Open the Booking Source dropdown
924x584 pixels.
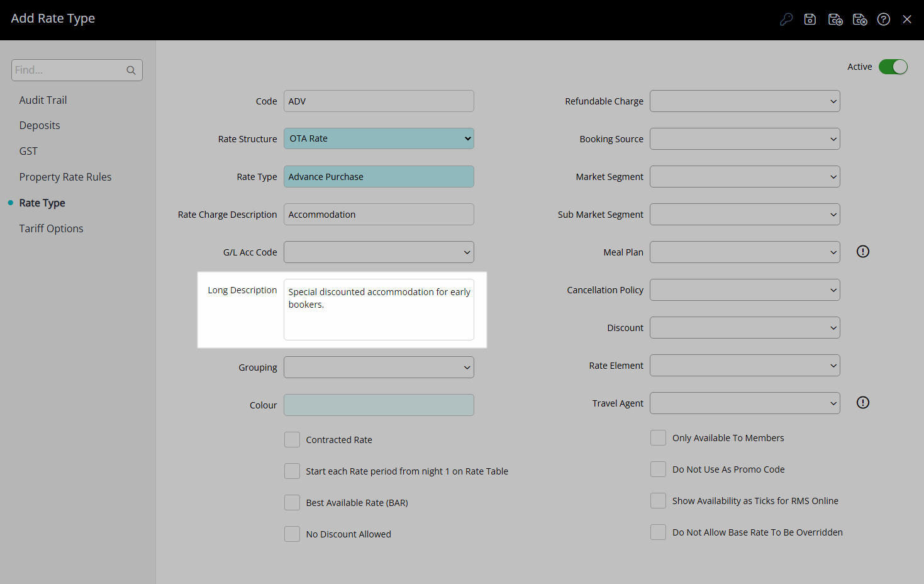(745, 139)
